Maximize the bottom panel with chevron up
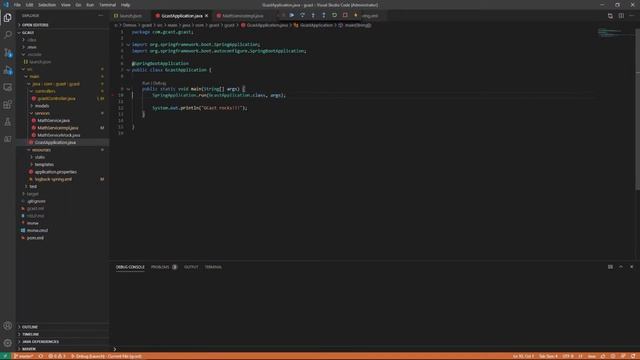The image size is (640, 360). pyautogui.click(x=621, y=267)
